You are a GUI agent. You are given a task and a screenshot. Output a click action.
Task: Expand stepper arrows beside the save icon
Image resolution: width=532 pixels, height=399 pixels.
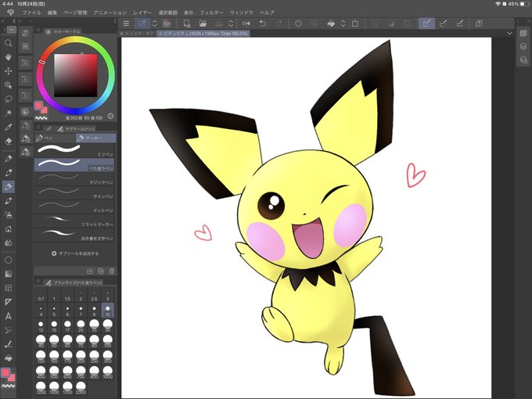pos(231,23)
